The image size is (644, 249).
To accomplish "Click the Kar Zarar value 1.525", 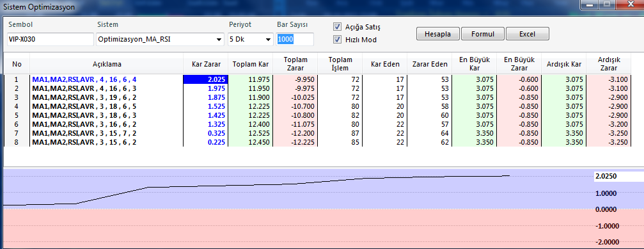I will coord(205,106).
